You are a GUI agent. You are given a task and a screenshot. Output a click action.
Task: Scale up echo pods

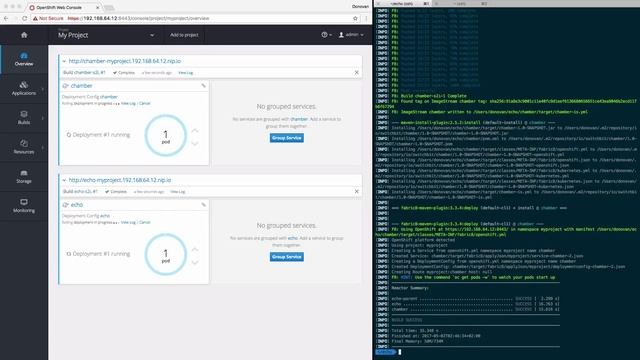[x=195, y=249]
